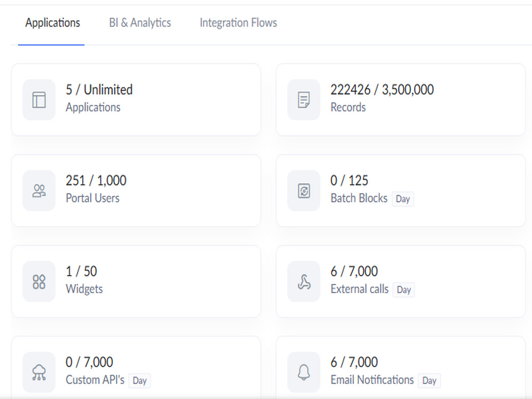Click the Day badge beside External calls
The width and height of the screenshot is (532, 399).
click(x=404, y=290)
